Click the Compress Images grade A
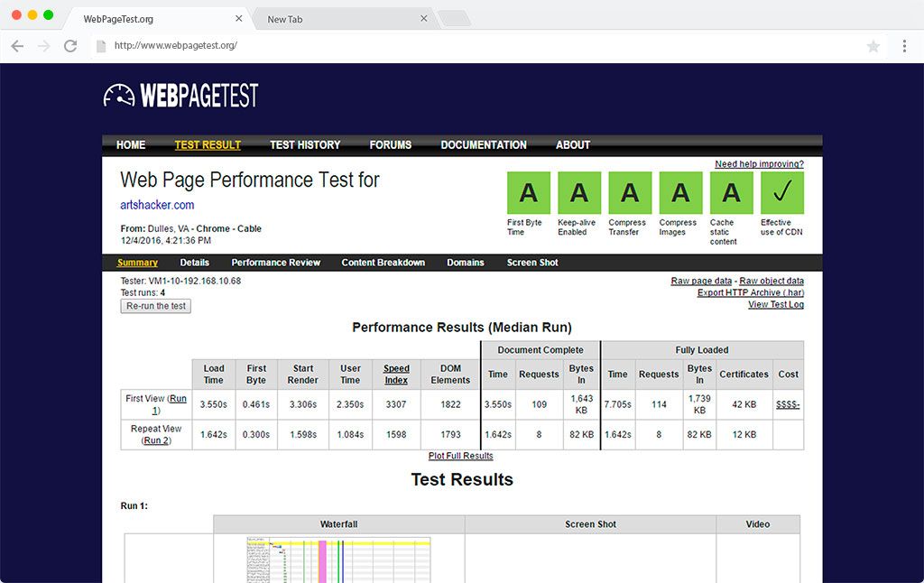This screenshot has width=924, height=583. pos(680,193)
